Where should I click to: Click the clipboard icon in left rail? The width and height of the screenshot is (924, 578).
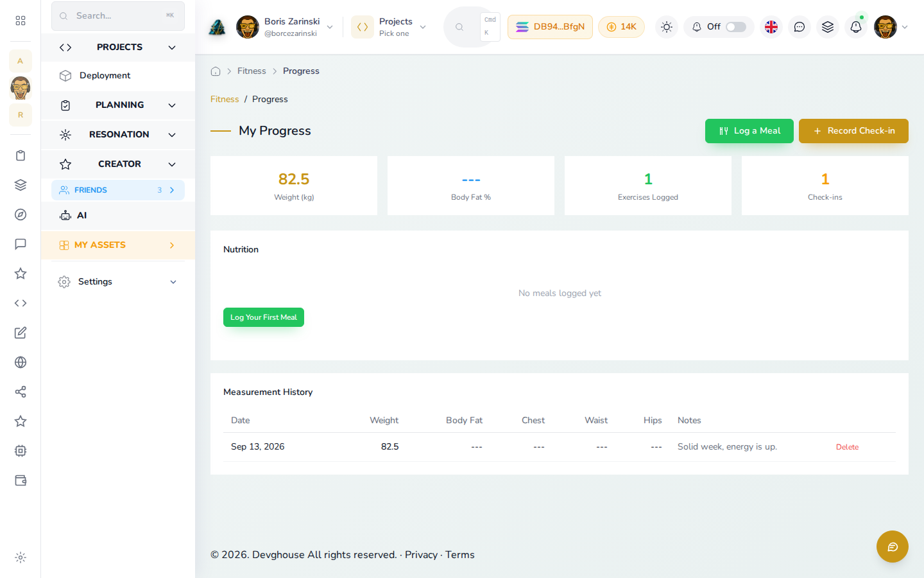(x=21, y=155)
